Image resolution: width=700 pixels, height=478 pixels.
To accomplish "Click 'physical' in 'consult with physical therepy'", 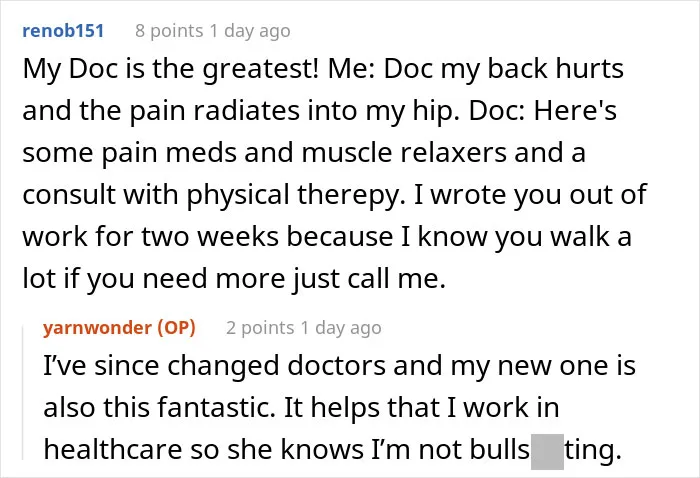I will pos(238,195).
